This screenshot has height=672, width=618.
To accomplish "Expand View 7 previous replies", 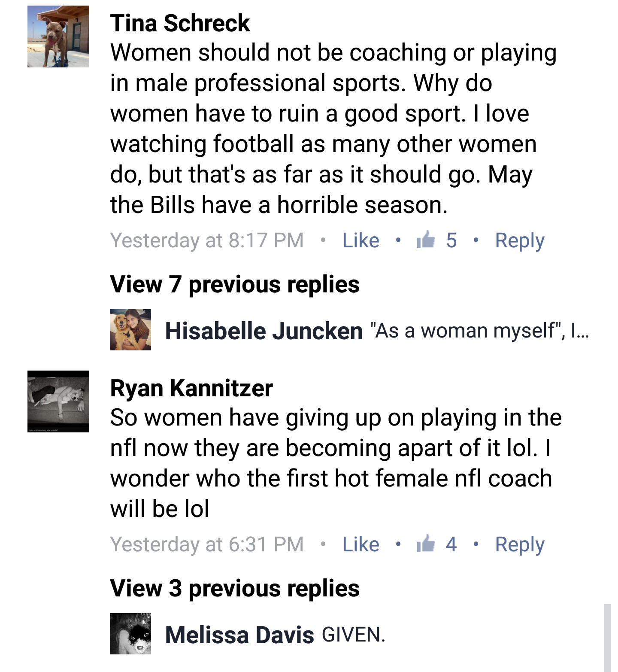I will [x=235, y=285].
